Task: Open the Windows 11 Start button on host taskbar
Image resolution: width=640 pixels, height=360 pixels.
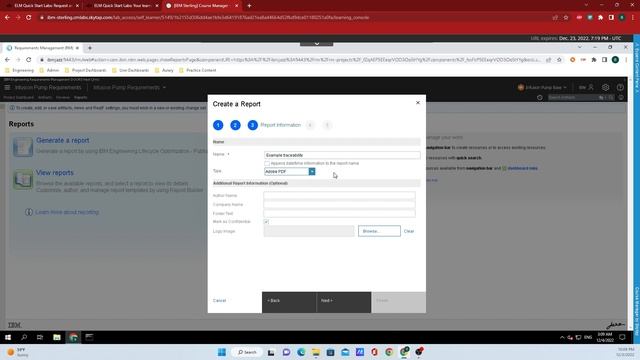Action: pos(222,352)
